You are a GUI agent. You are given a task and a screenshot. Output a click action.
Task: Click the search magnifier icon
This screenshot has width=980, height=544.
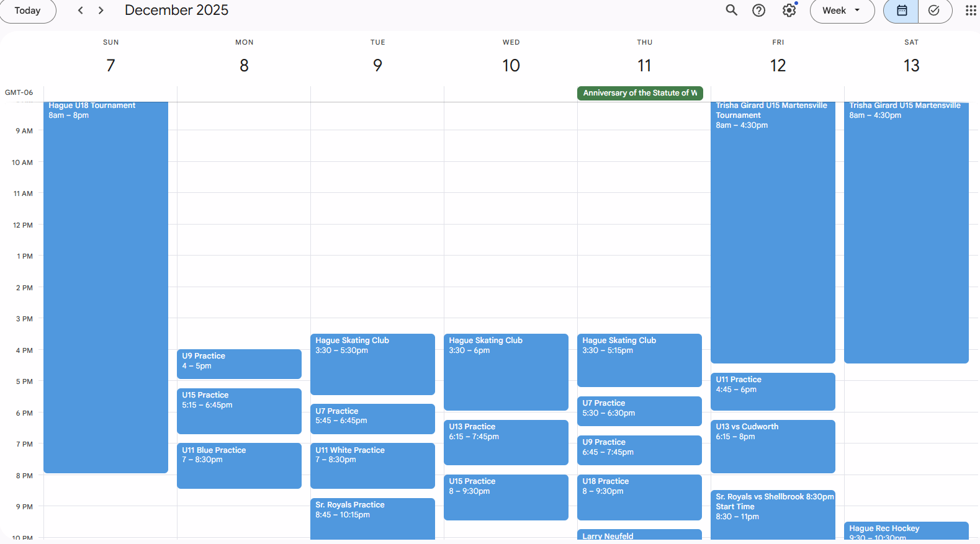pos(732,10)
